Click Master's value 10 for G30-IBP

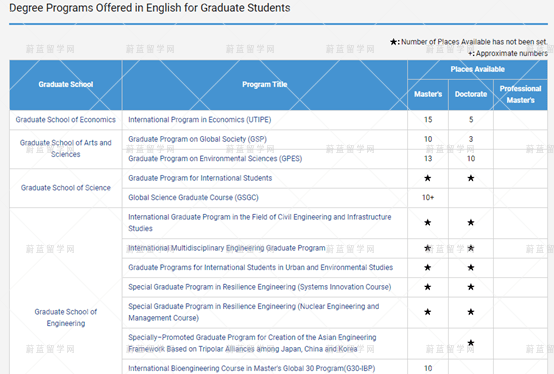tap(428, 368)
